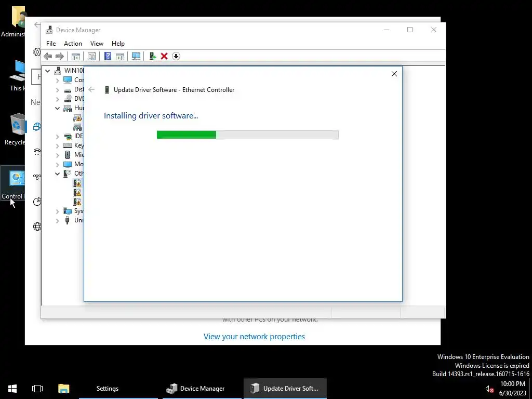Click the Proxy globe icon in Settings sidebar

tap(37, 227)
